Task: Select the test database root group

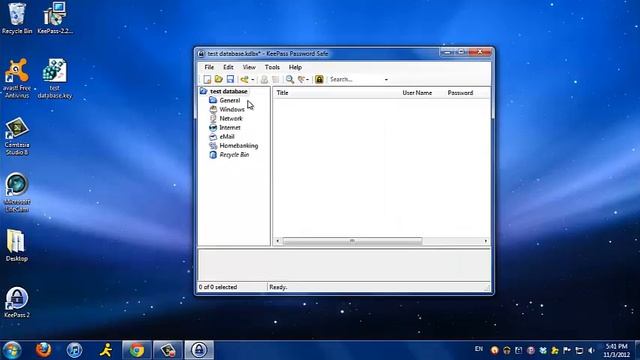Action: [229, 91]
